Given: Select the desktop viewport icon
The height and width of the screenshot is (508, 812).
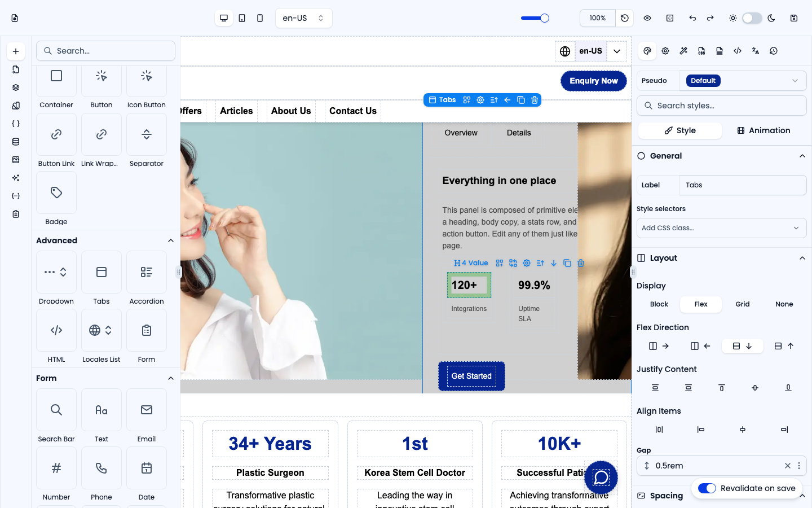Looking at the screenshot, I should pyautogui.click(x=224, y=18).
